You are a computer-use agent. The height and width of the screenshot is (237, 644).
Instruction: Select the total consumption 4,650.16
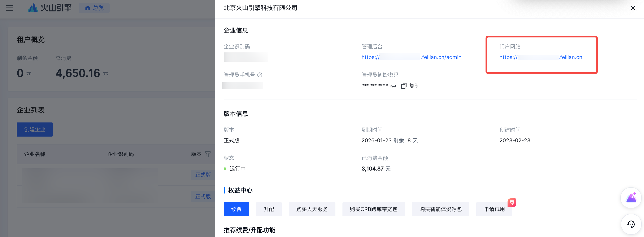[x=78, y=73]
